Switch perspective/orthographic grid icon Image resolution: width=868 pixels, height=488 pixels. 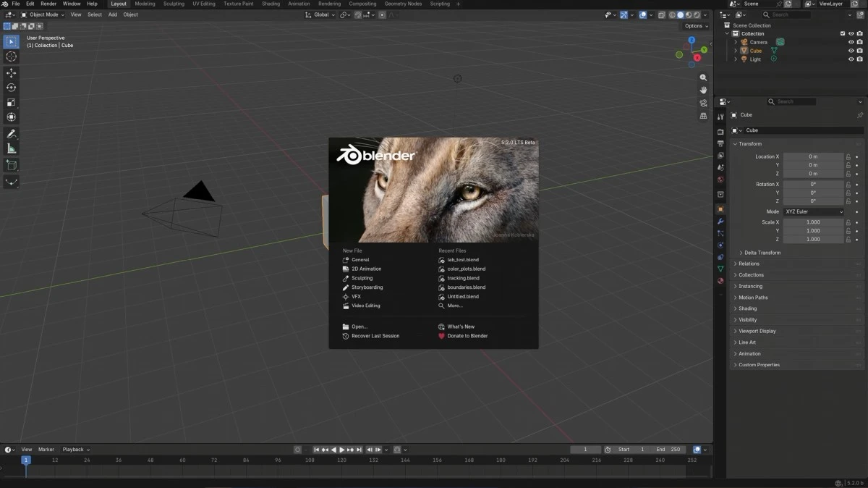[703, 116]
